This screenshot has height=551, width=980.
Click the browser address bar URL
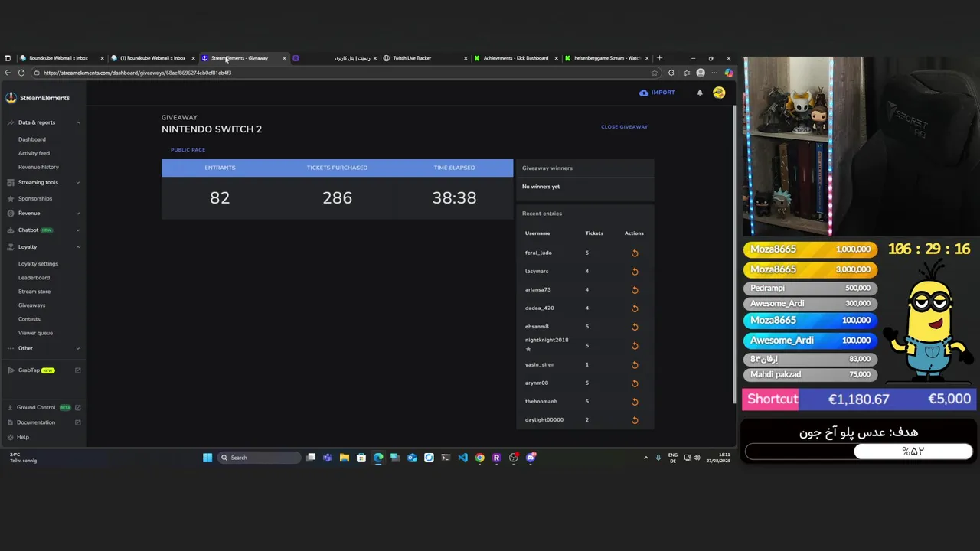137,73
